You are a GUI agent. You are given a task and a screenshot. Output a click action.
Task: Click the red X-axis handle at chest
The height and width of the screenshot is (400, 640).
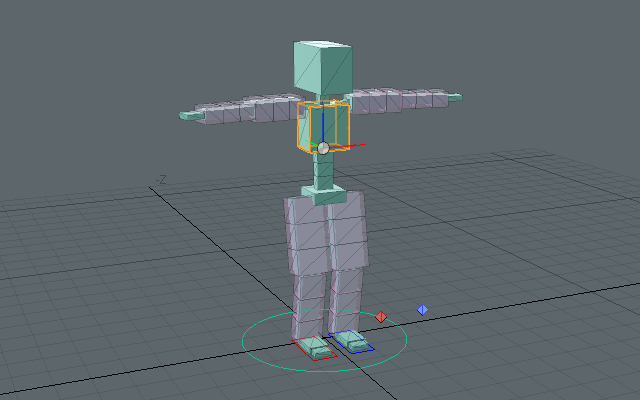coord(360,145)
